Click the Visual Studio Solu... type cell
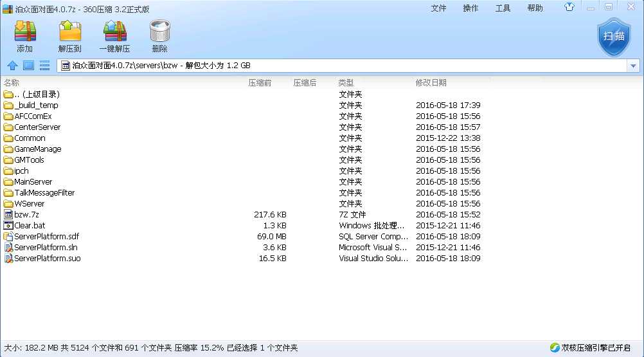 coord(373,258)
